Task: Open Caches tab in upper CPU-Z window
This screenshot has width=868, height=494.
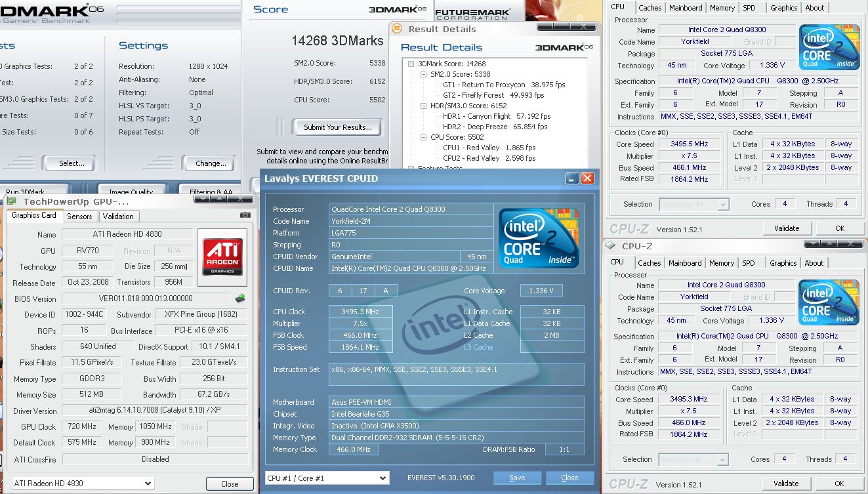Action: (x=650, y=8)
